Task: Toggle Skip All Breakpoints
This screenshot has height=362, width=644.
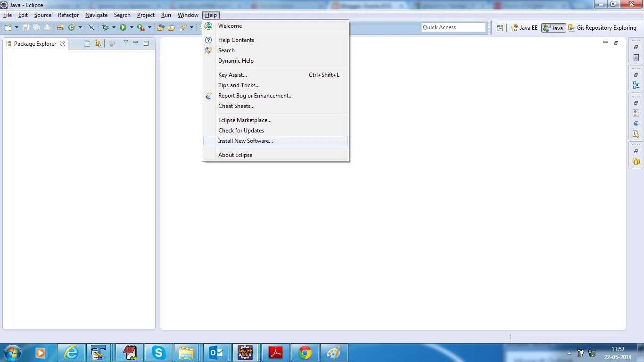Action: [91, 27]
